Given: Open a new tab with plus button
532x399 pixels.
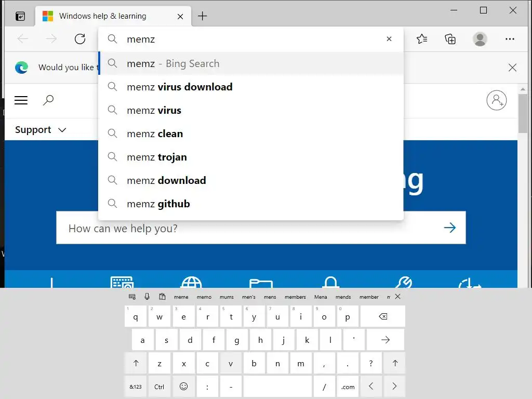Looking at the screenshot, I should pyautogui.click(x=202, y=16).
